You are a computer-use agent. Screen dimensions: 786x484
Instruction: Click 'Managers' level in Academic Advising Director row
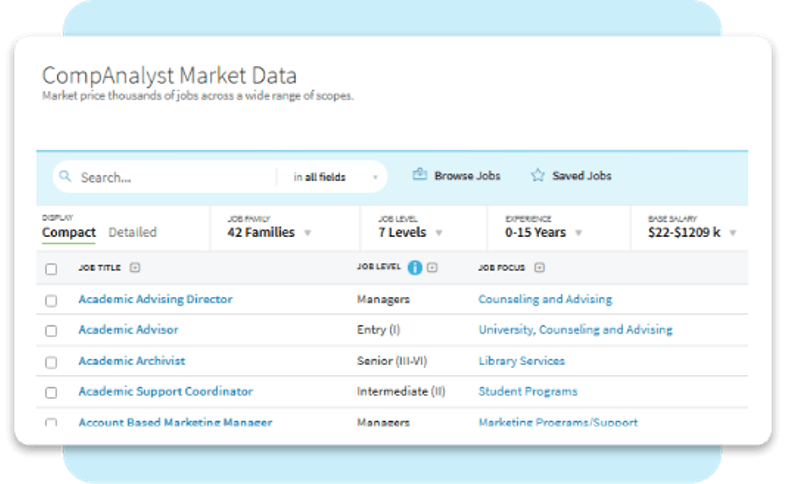click(x=383, y=299)
